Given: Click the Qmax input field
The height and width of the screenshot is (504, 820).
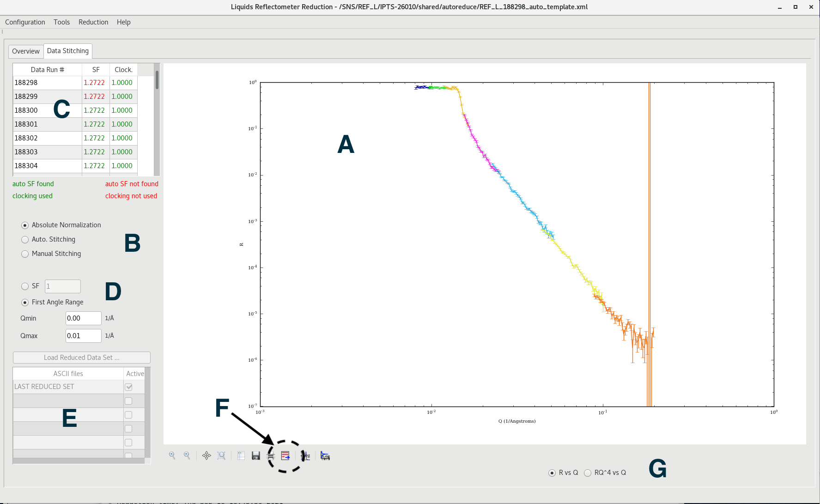Looking at the screenshot, I should click(x=83, y=336).
